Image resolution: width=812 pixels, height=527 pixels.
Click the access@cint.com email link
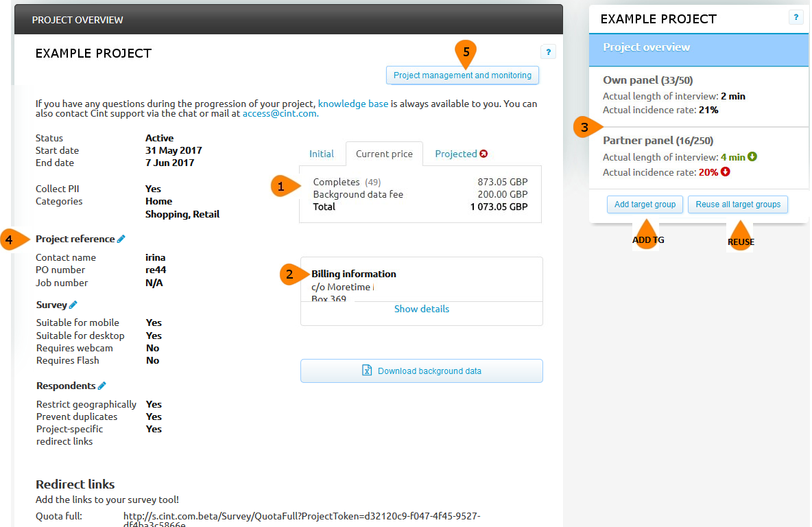pyautogui.click(x=279, y=113)
